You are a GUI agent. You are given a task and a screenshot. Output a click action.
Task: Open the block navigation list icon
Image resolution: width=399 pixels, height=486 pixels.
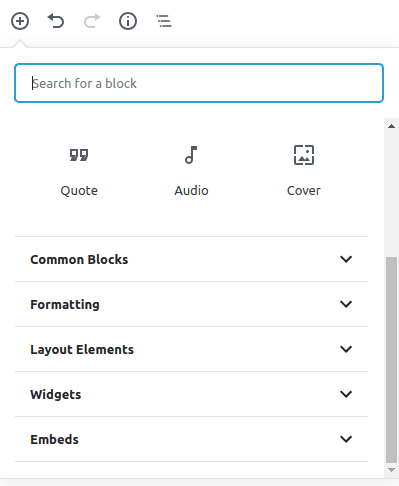click(x=164, y=21)
